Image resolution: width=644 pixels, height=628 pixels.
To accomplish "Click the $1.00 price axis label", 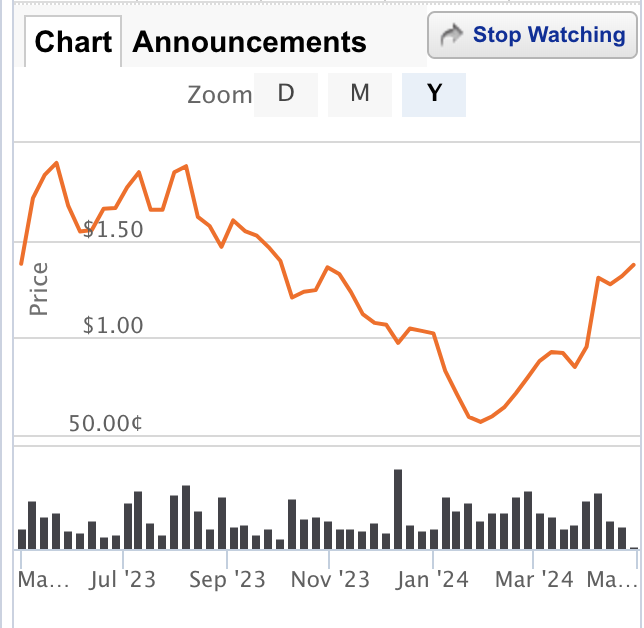I will click(x=113, y=325).
